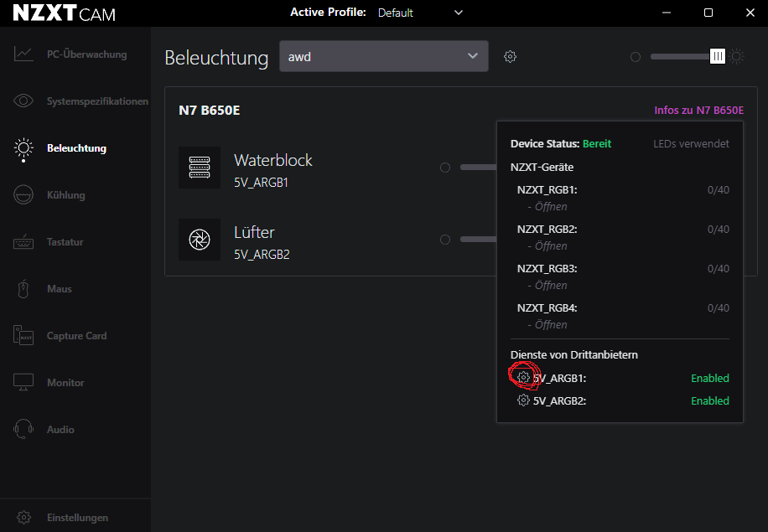The width and height of the screenshot is (768, 532).
Task: Click the Kühlung cooling icon
Action: click(23, 195)
